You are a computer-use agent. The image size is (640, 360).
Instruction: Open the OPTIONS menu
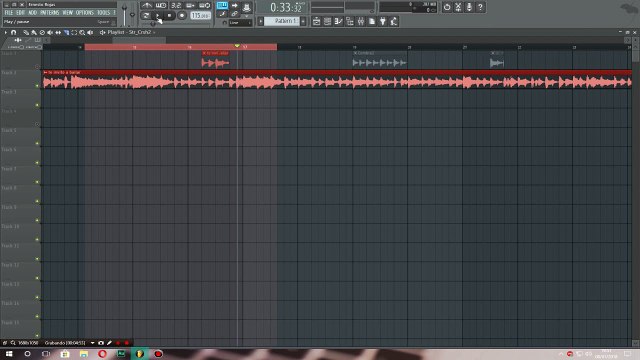(x=84, y=13)
